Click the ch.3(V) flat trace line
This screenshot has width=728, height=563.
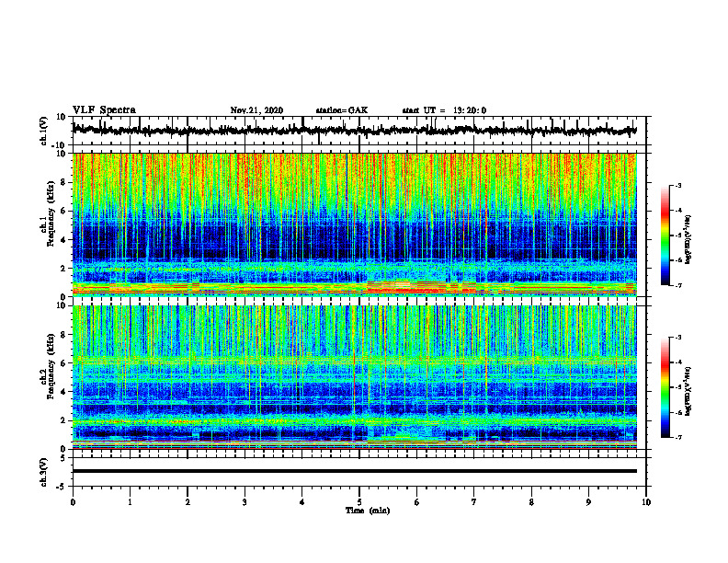click(354, 471)
